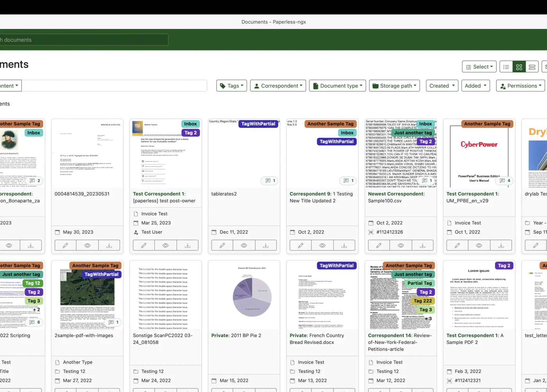Download the [paperless] test post-owner document
547x392 pixels.
pyautogui.click(x=188, y=245)
